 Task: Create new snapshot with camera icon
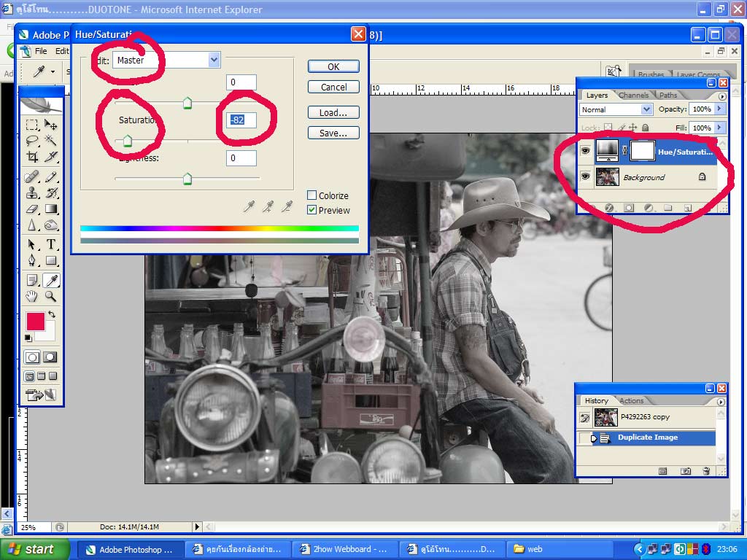[x=686, y=471]
